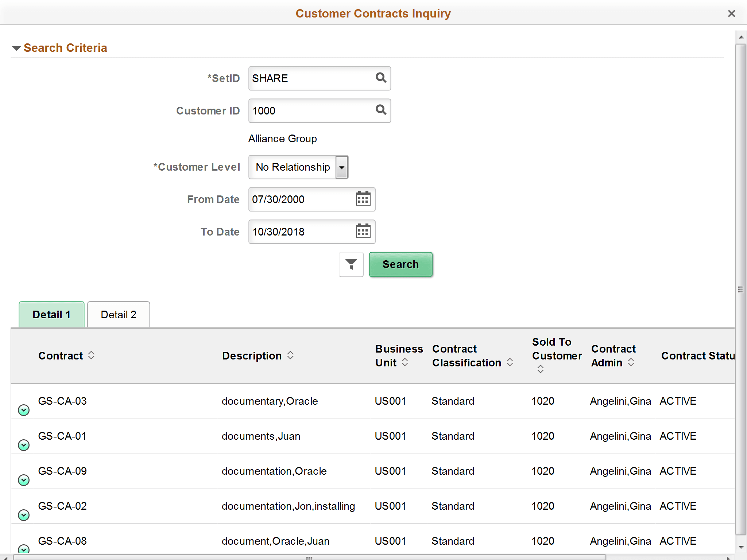This screenshot has height=560, width=747.
Task: Expand details for contract GS-CA-03
Action: pyautogui.click(x=23, y=409)
